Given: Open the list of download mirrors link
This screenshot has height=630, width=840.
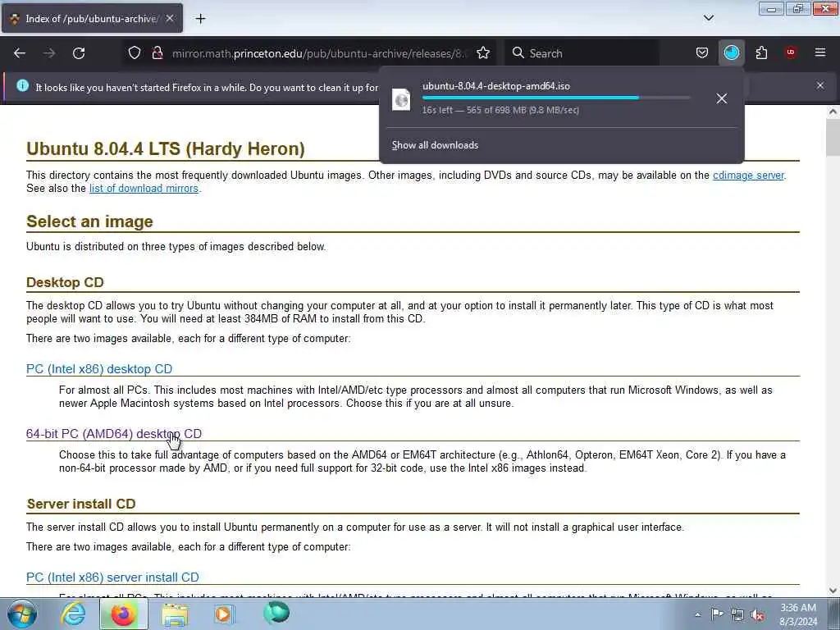Looking at the screenshot, I should click(x=144, y=189).
